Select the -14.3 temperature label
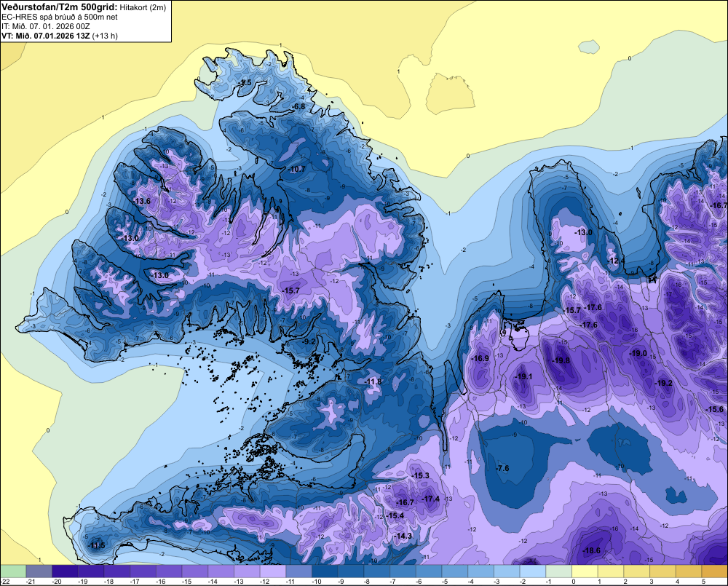728x586 pixels. pyautogui.click(x=403, y=536)
